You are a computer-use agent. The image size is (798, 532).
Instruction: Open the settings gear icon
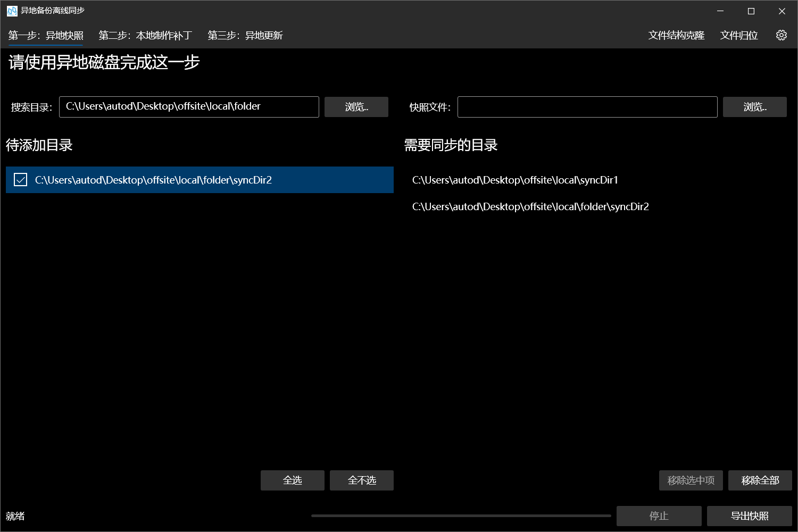coord(781,35)
